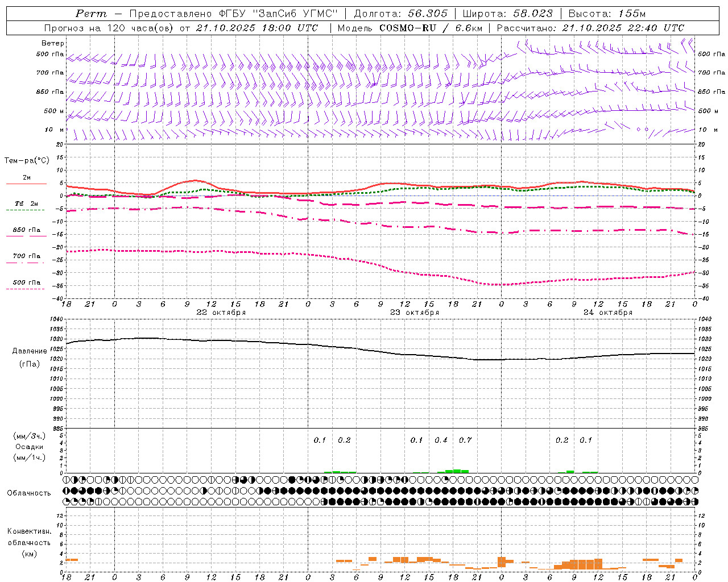Viewport: 728px width, 582px height.
Task: Click the "Perm" station title
Action: [x=91, y=14]
